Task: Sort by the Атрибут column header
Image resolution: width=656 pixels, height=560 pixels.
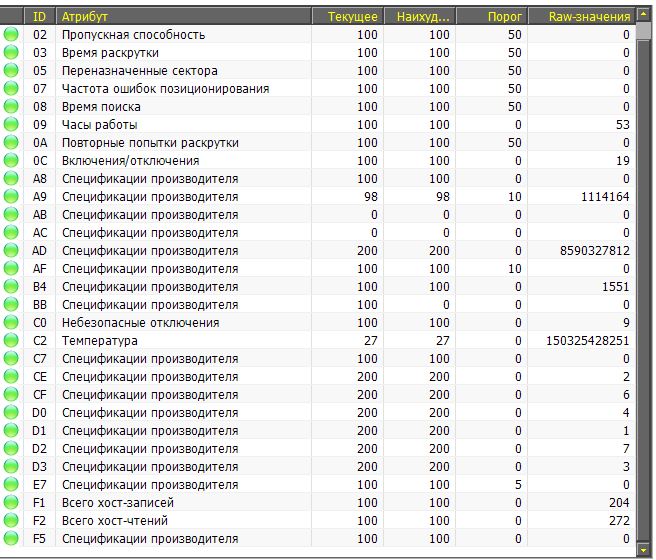Action: (x=184, y=17)
